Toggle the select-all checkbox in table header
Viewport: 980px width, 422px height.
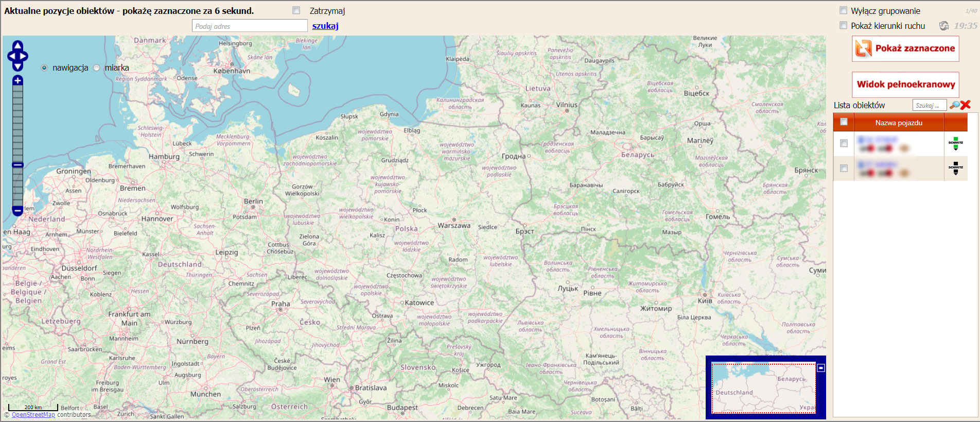[x=844, y=122]
